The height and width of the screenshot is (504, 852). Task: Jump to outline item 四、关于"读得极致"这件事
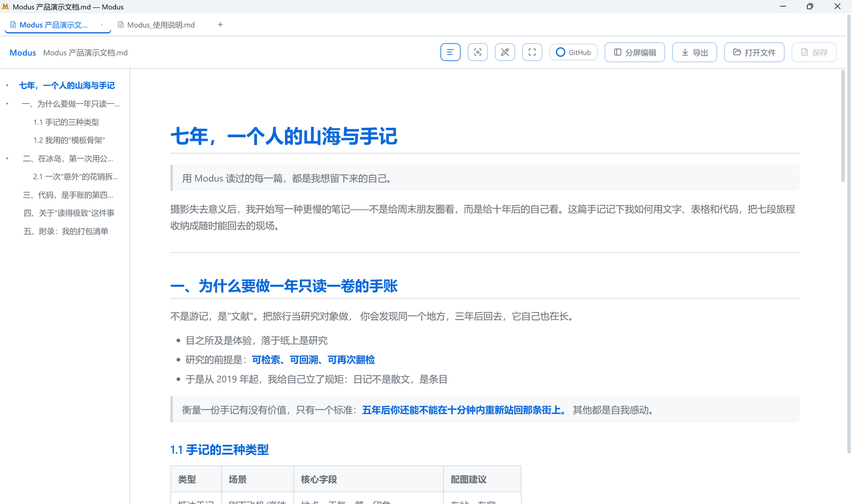69,213
